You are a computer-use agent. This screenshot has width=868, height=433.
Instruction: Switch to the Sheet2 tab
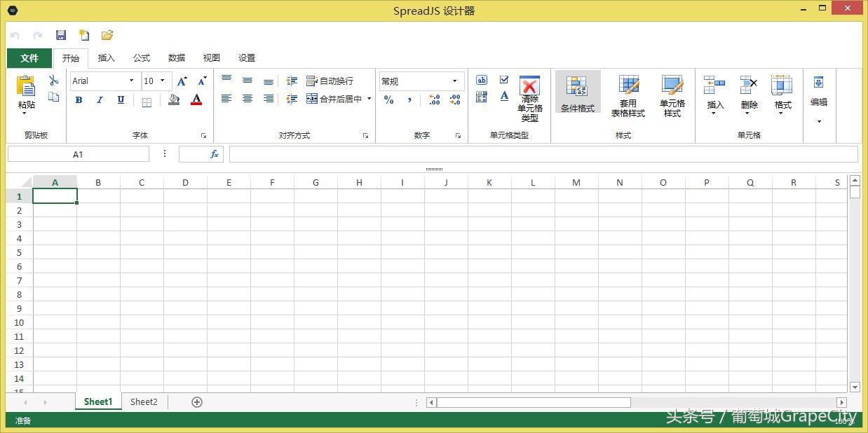[143, 401]
